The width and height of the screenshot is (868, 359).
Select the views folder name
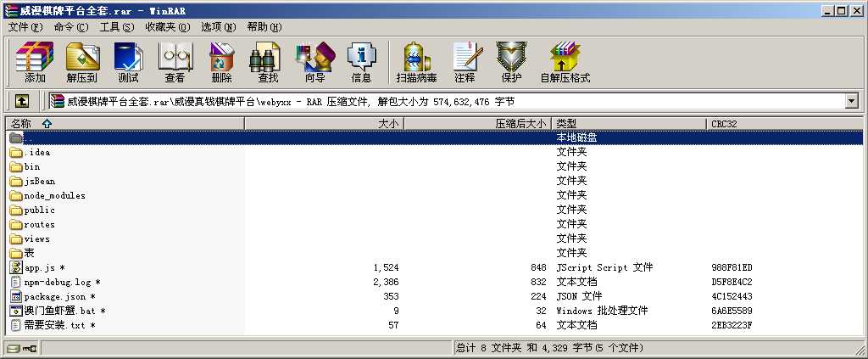click(37, 238)
